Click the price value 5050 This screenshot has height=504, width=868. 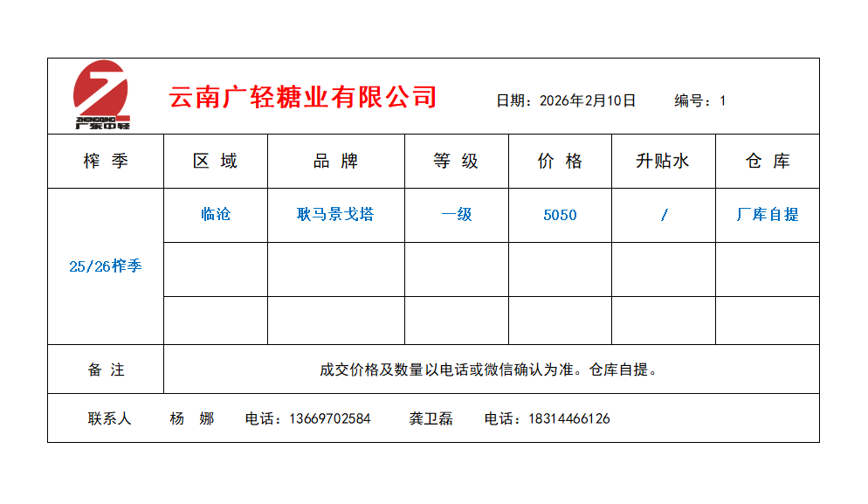pyautogui.click(x=560, y=215)
